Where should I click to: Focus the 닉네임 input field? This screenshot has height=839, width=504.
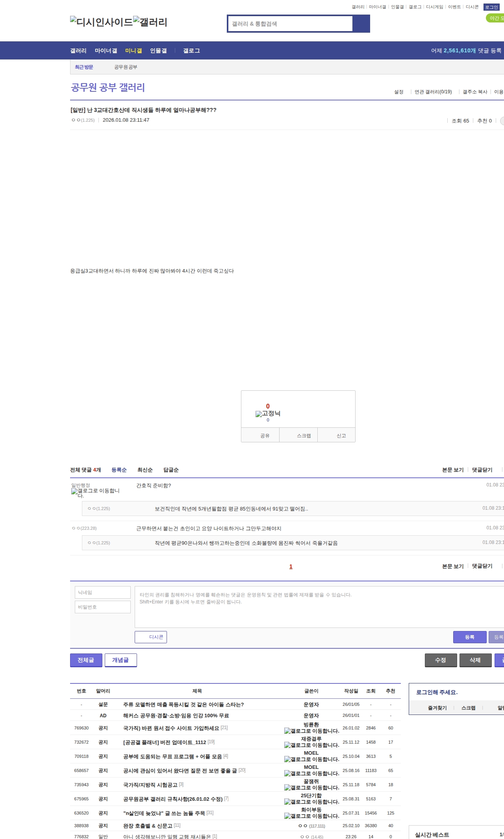pos(103,592)
